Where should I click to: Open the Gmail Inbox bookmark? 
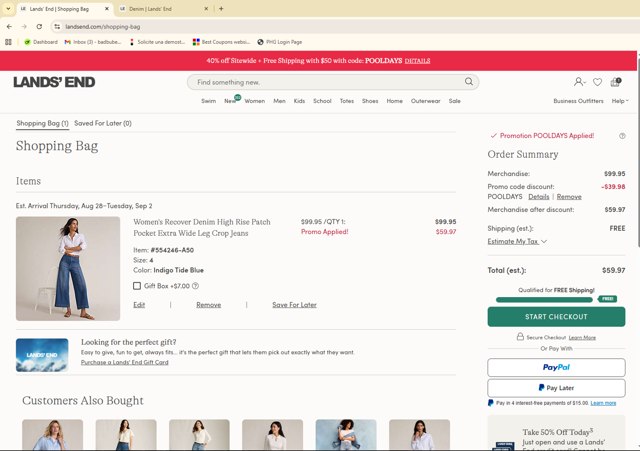tap(93, 42)
